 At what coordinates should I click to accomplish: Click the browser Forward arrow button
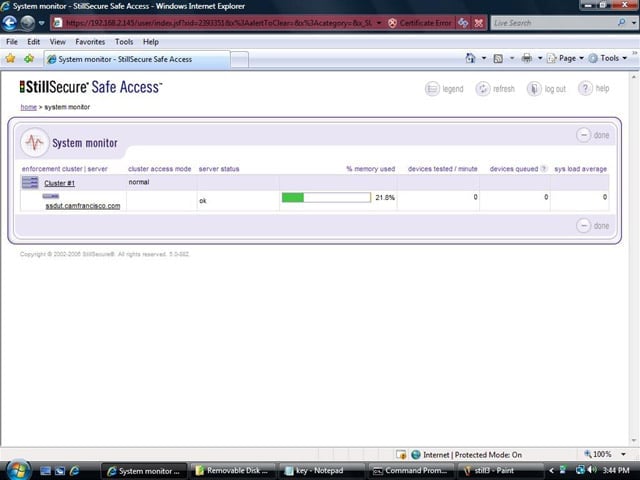(28, 23)
